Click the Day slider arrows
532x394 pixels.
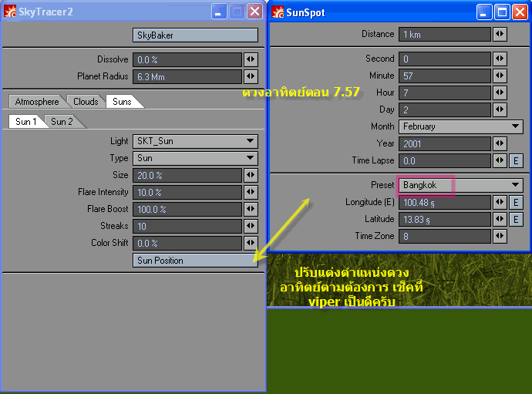click(500, 109)
